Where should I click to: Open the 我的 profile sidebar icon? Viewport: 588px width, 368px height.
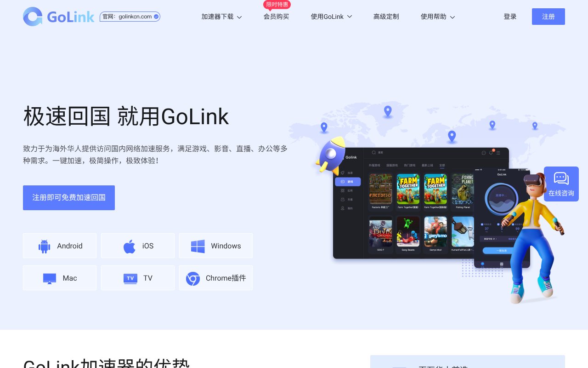(x=343, y=208)
